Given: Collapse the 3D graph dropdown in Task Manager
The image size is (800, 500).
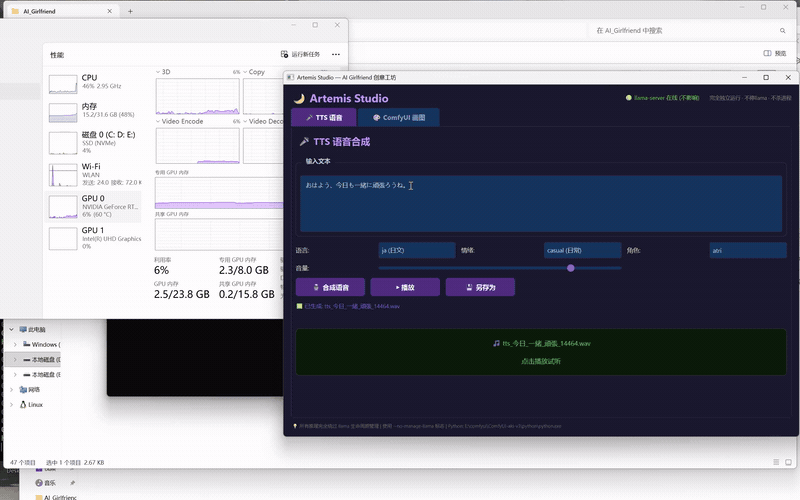Looking at the screenshot, I should pos(158,72).
